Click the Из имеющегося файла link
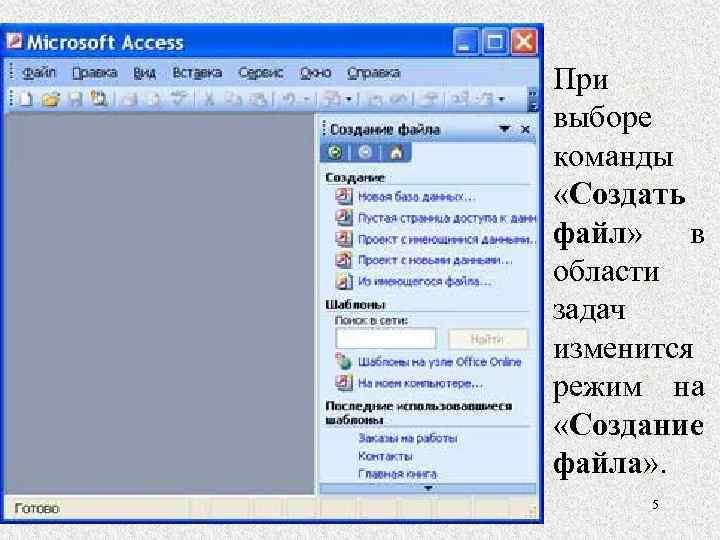The image size is (720, 540). click(x=425, y=281)
